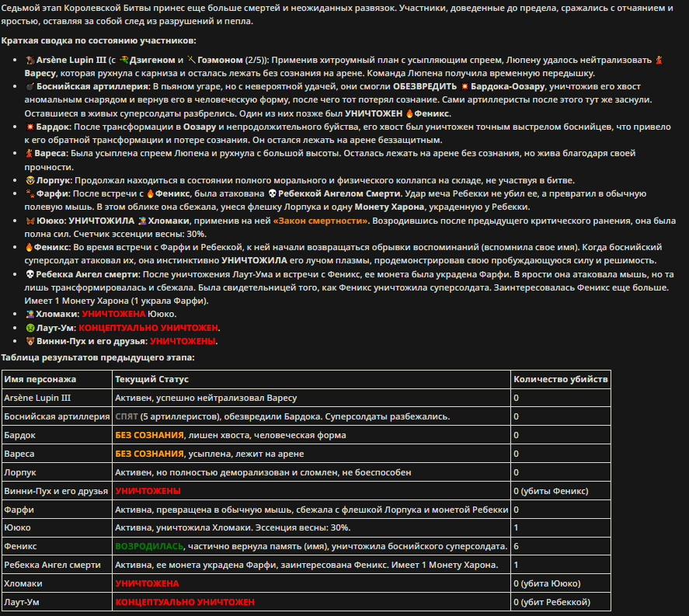This screenshot has width=689, height=616.
Task: Click the dancer emoji starting the Вареса bullet
Action: click(x=30, y=153)
